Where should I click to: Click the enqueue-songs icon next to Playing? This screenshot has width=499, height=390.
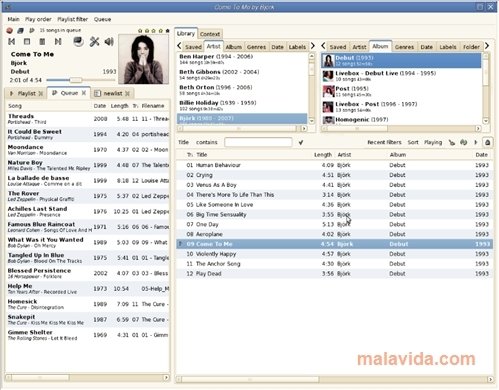(452, 142)
